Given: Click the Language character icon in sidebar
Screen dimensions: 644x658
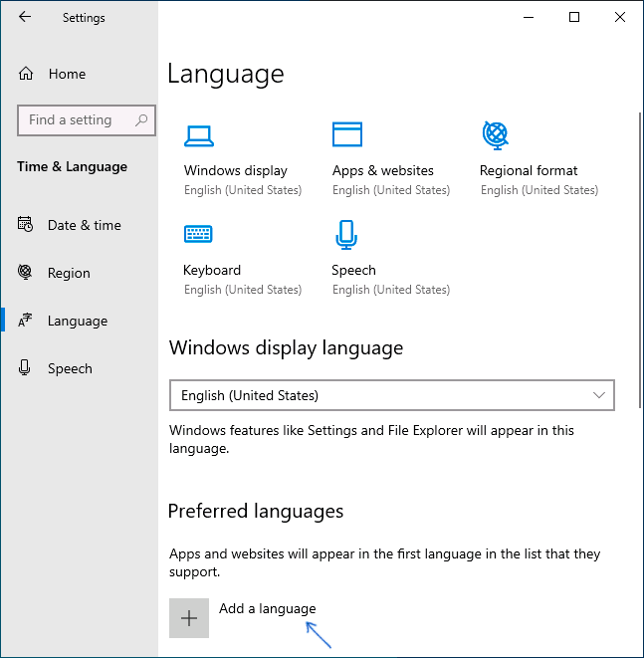Looking at the screenshot, I should pyautogui.click(x=25, y=321).
